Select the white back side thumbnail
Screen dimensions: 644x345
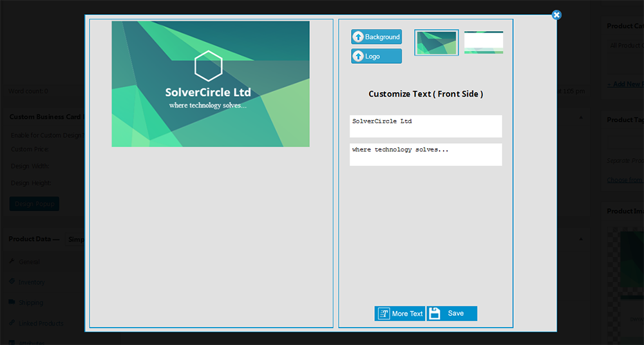(484, 43)
